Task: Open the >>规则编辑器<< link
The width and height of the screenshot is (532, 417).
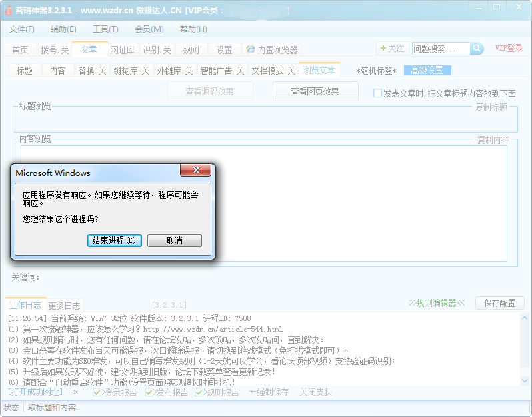Action: click(437, 302)
